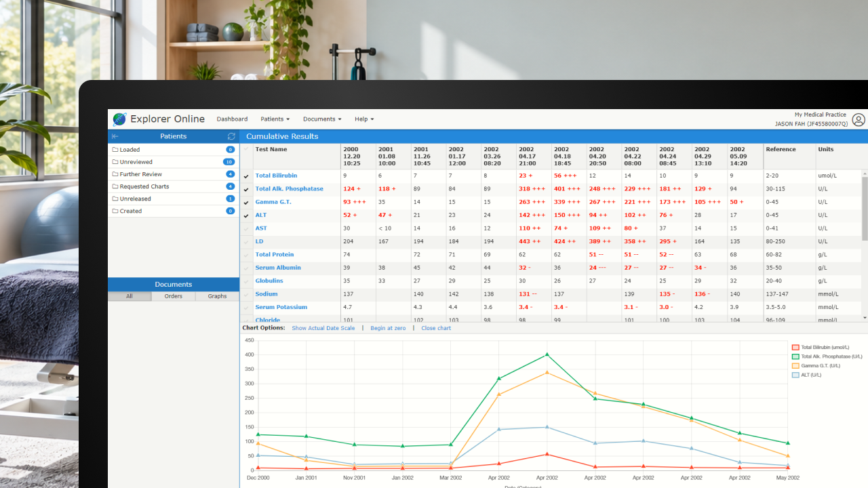Open the Globulins test link
Image resolution: width=868 pixels, height=488 pixels.
(269, 281)
